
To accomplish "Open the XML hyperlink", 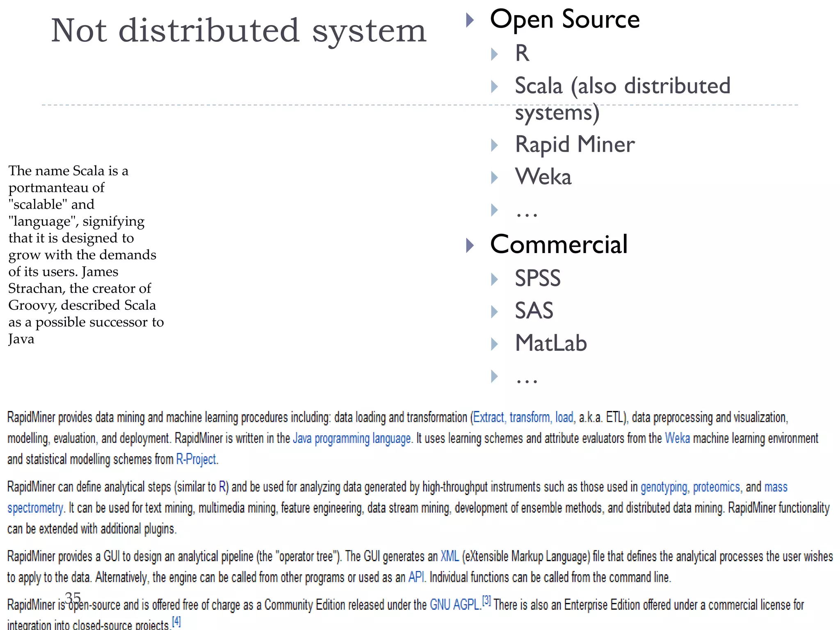I will click(450, 556).
